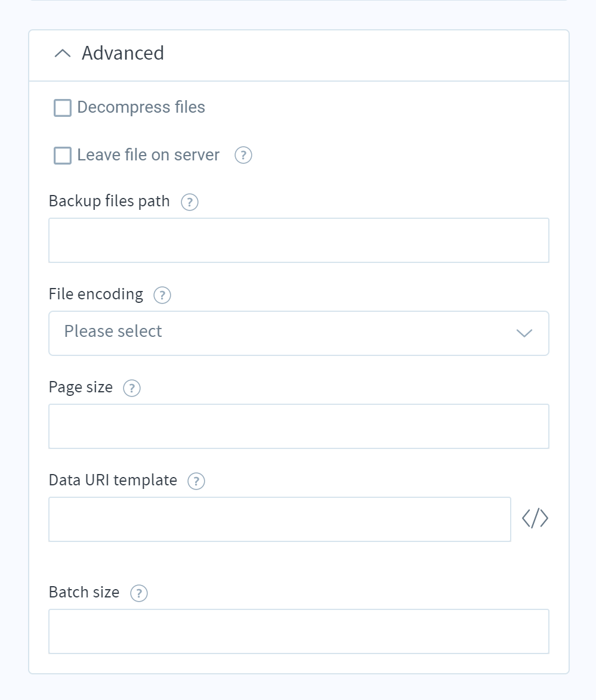The height and width of the screenshot is (700, 596).
Task: Click the Decompress files label
Action: pyautogui.click(x=141, y=107)
